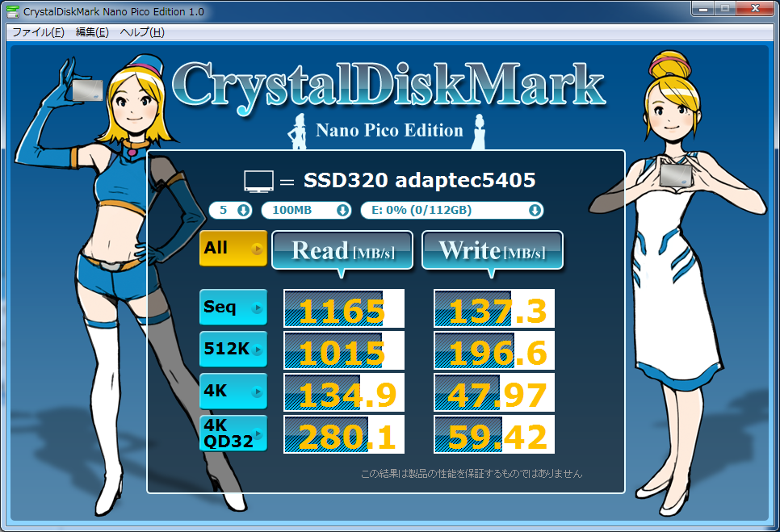Image resolution: width=780 pixels, height=532 pixels.
Task: Click the CrystalDiskMark app icon in title bar
Action: point(12,11)
